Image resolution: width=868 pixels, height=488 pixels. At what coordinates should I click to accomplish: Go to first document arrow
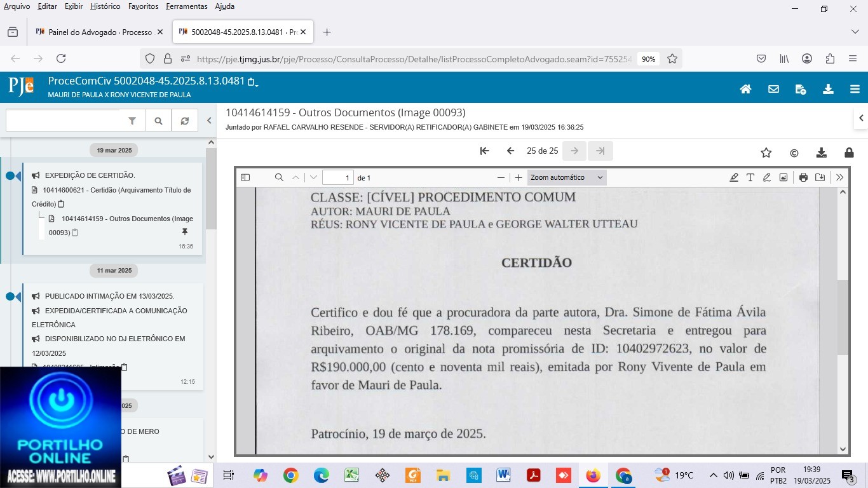tap(484, 151)
